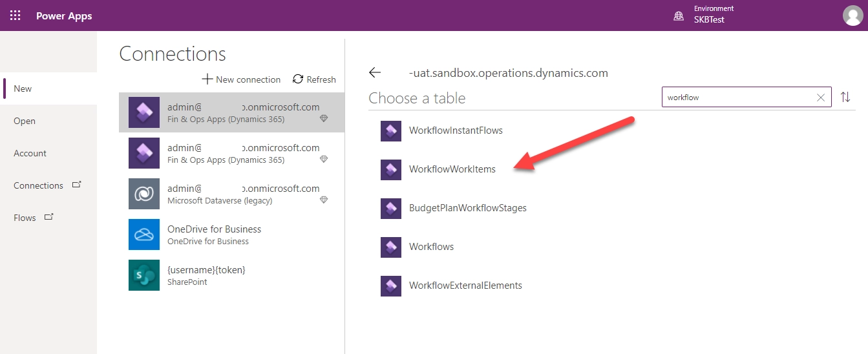Click the OneDrive for Business cloud icon
Screen dimensions: 868x354
coord(143,234)
